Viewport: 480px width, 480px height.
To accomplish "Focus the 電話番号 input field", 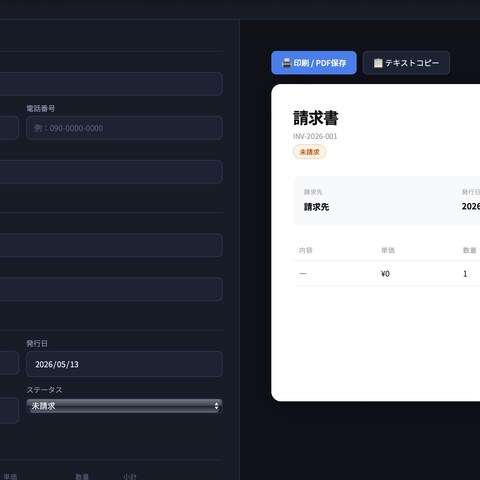I will pyautogui.click(x=124, y=128).
